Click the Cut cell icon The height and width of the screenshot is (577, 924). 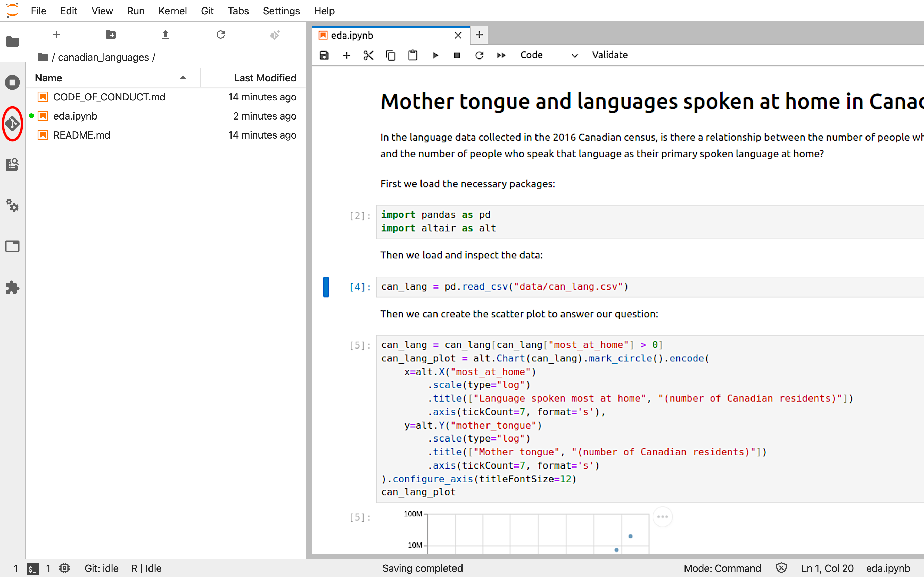point(368,55)
